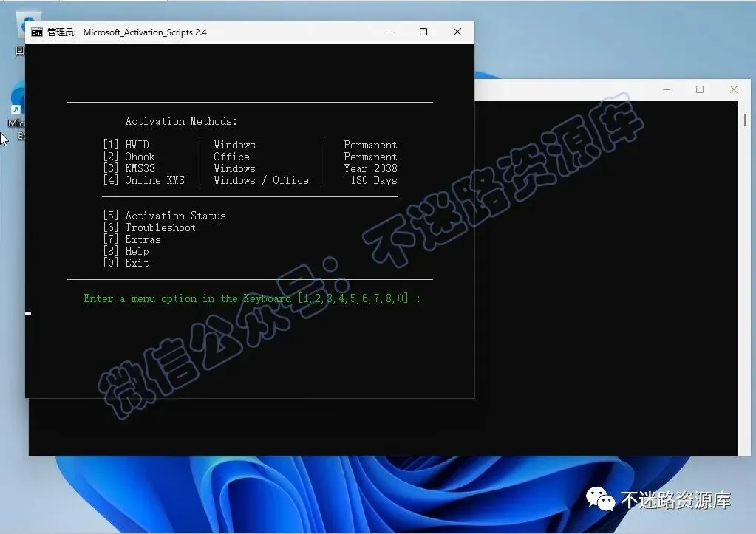This screenshot has width=756, height=534.
Task: Click the green 'Enter a menu option' prompt
Action: coord(252,299)
